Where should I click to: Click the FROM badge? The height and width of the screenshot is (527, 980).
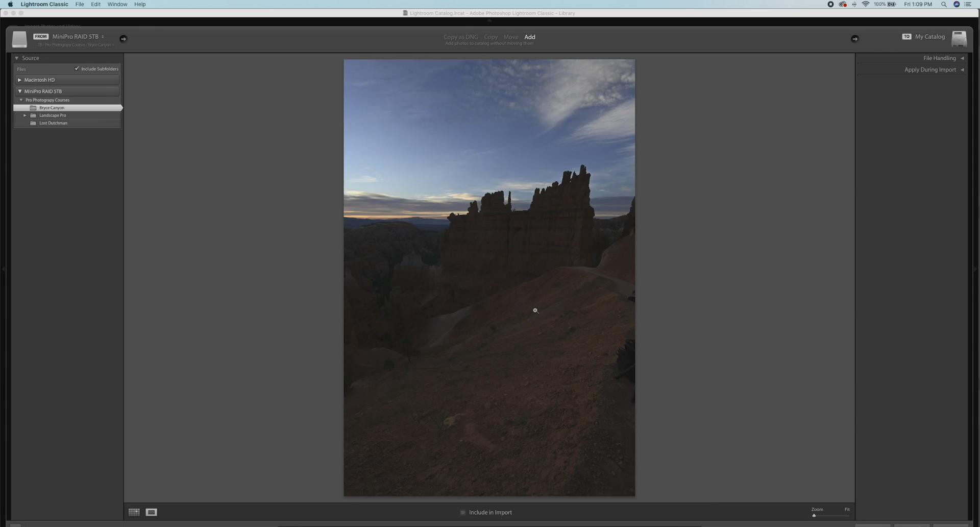41,37
